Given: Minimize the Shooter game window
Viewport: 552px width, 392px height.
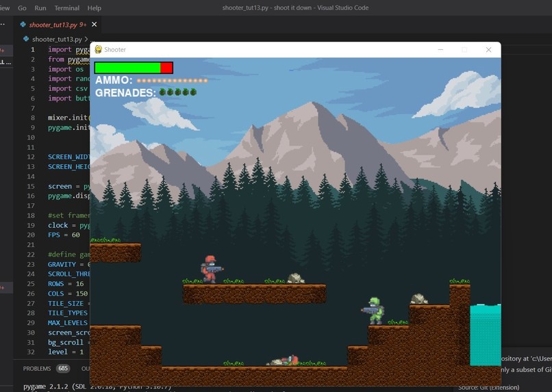Looking at the screenshot, I should [440, 49].
